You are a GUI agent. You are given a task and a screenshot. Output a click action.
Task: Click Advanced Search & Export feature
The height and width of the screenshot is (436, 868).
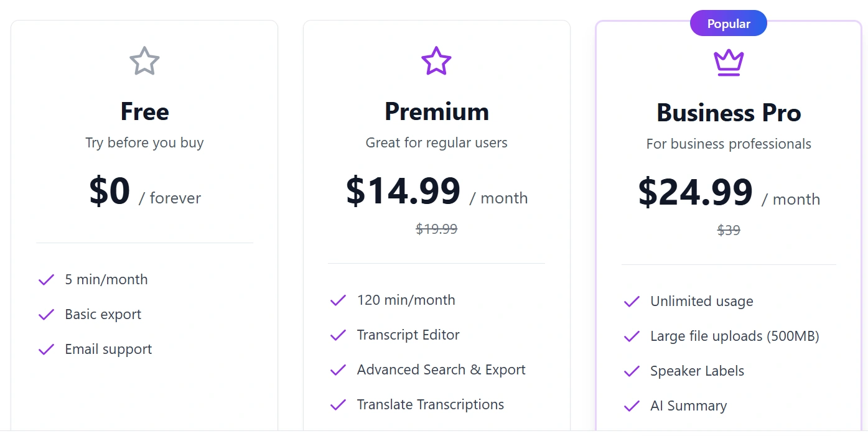click(441, 370)
